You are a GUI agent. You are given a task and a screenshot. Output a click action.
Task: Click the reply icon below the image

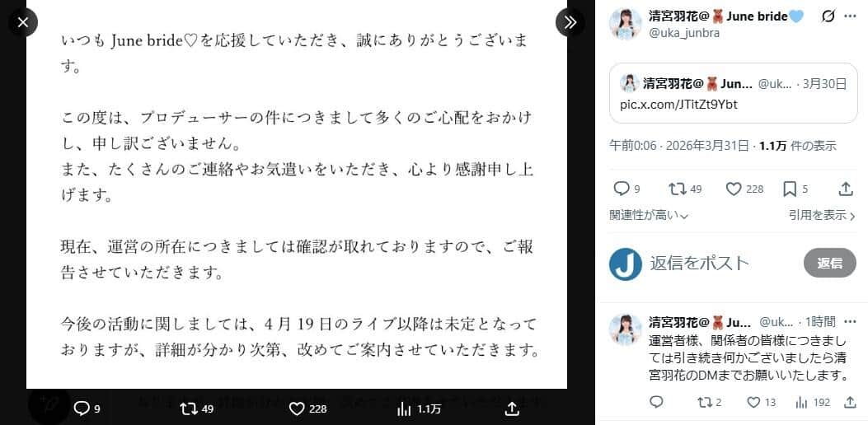pyautogui.click(x=82, y=409)
